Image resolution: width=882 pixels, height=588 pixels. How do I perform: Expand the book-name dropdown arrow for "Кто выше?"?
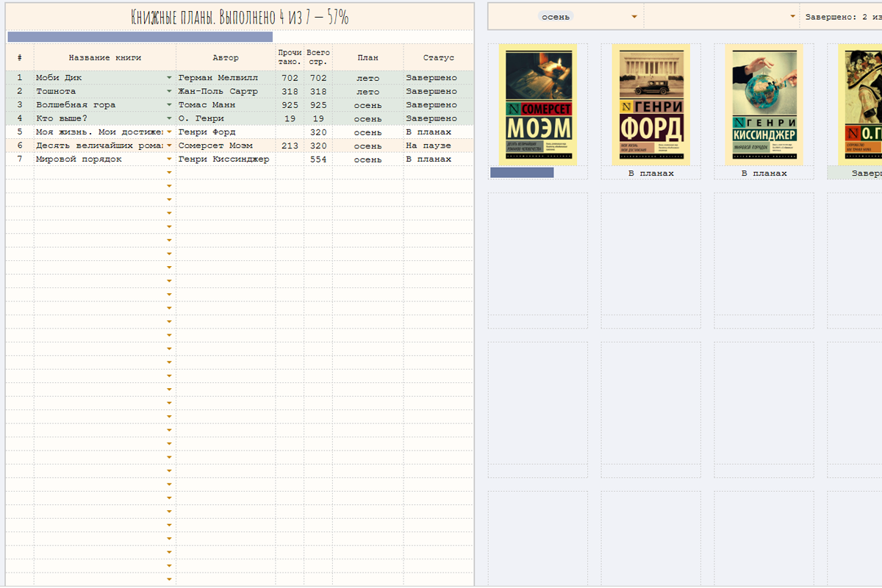tap(169, 118)
